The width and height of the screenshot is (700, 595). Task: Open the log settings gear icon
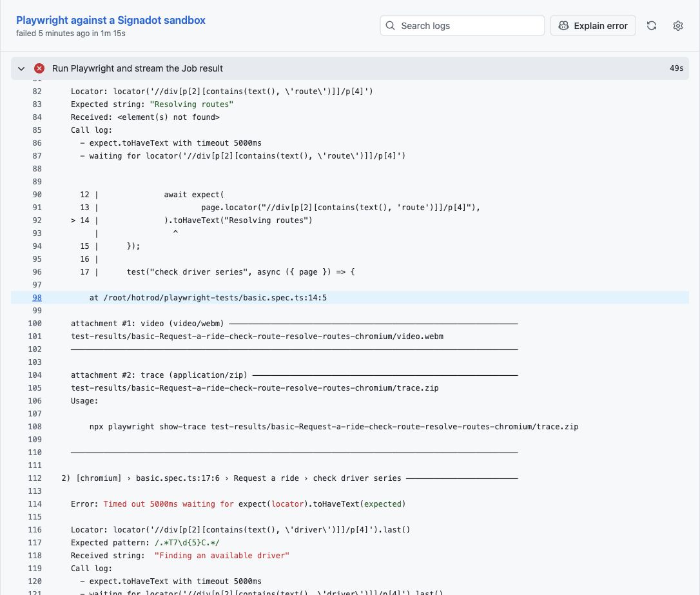coord(677,25)
